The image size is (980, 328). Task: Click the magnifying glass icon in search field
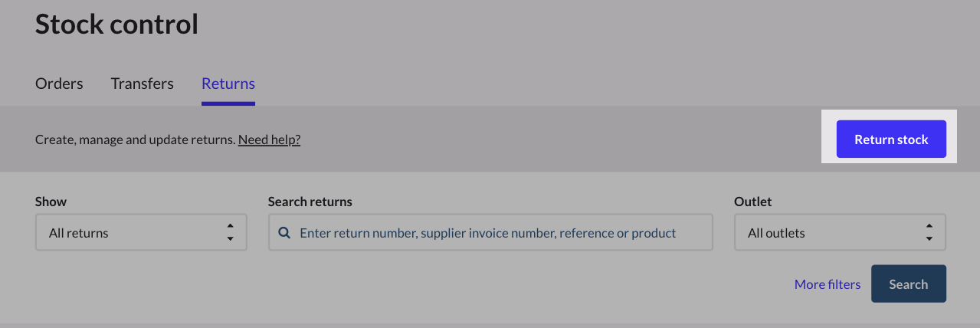(284, 232)
